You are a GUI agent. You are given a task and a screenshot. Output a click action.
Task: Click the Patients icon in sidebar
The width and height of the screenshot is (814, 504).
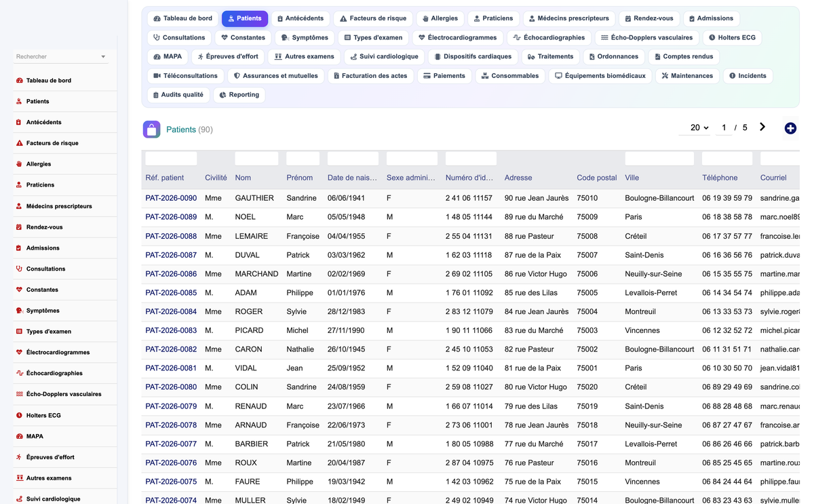pos(19,102)
